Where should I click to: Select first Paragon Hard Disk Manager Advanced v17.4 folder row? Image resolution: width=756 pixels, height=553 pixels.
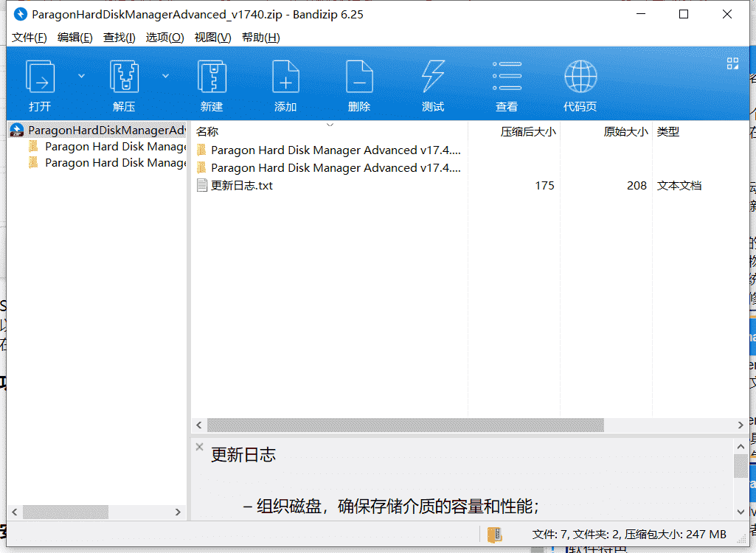(x=329, y=150)
